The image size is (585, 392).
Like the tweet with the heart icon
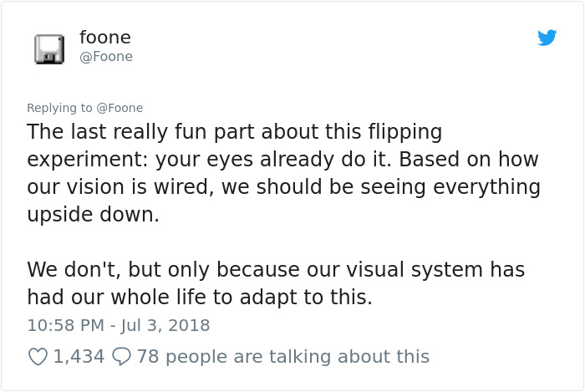38,357
